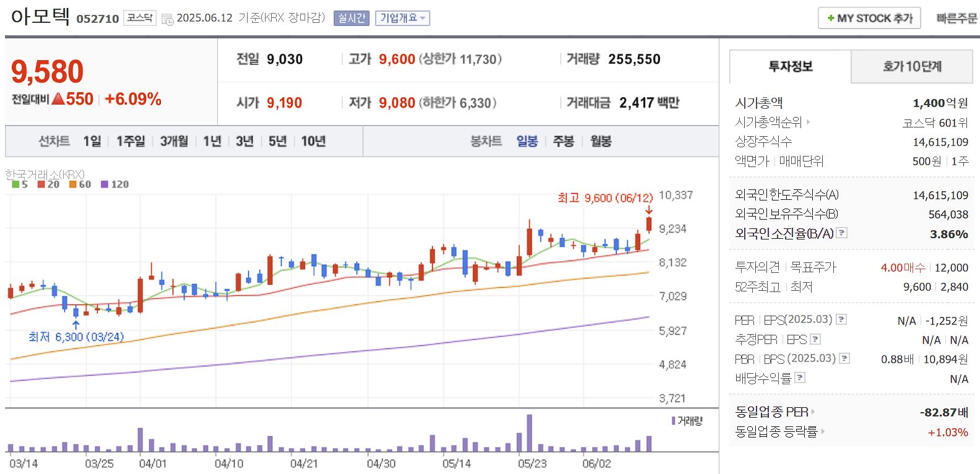Viewport: 980px width, 474px height.
Task: Click the 시가총액 value 1,400억원
Action: pyautogui.click(x=940, y=103)
